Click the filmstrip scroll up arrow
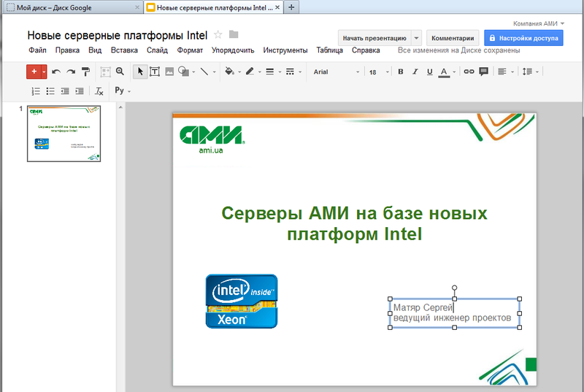584x392 pixels. (120, 107)
